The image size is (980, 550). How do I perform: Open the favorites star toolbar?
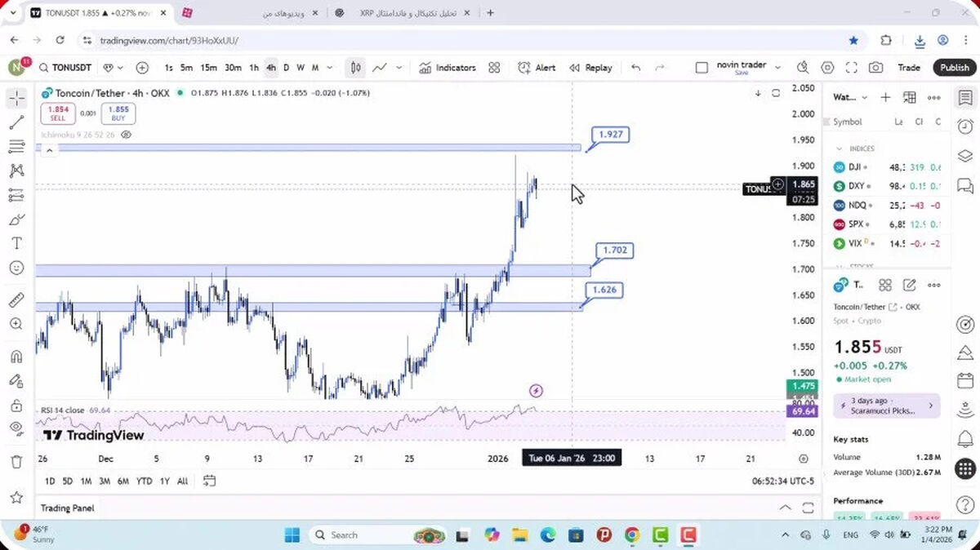[x=16, y=496]
